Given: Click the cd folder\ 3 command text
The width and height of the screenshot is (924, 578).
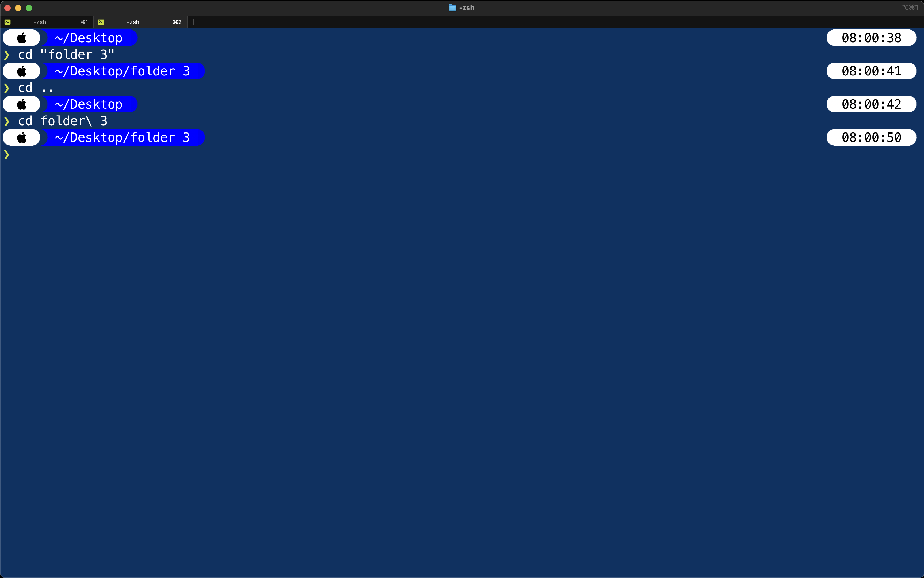Looking at the screenshot, I should point(63,121).
